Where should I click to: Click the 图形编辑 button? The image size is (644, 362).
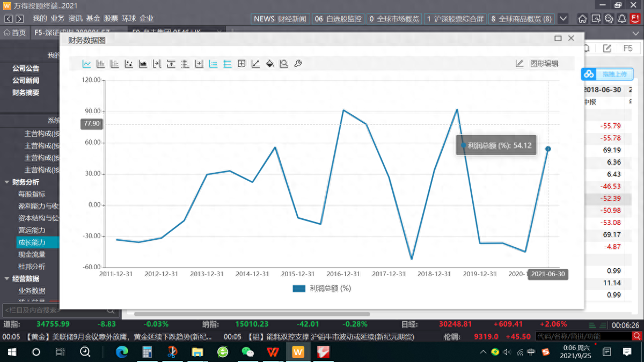(537, 64)
